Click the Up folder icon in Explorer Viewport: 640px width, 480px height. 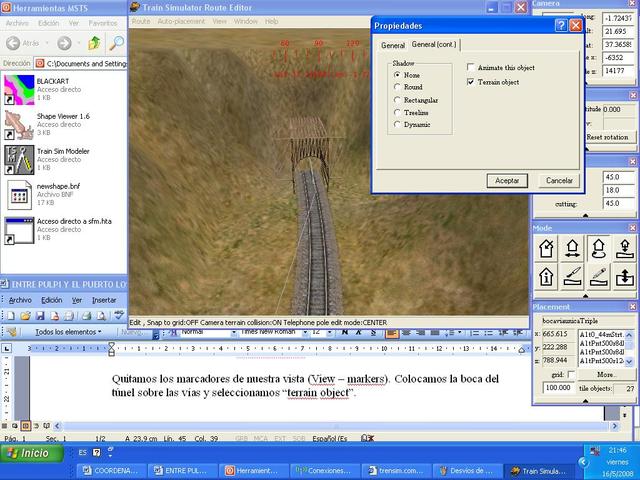point(93,43)
